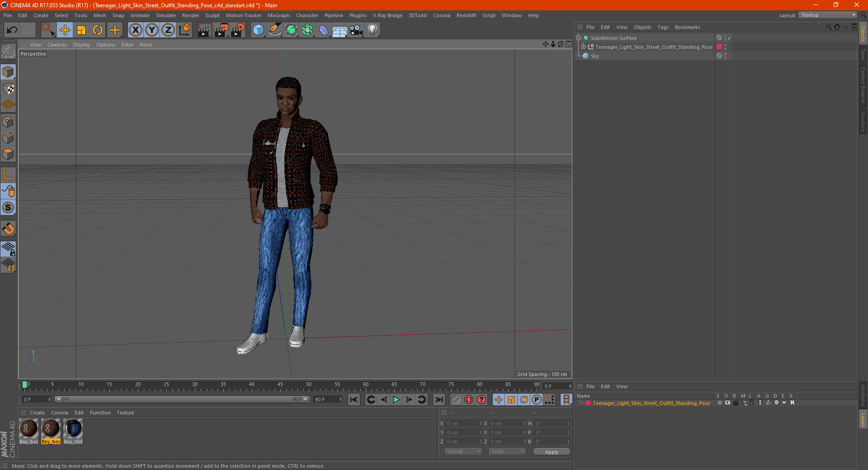Click red layer swatch on Teenager object
868x470 pixels.
tap(719, 47)
